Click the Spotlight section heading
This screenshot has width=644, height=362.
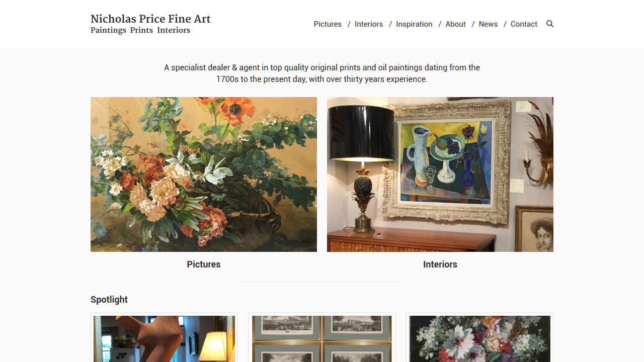click(x=109, y=300)
